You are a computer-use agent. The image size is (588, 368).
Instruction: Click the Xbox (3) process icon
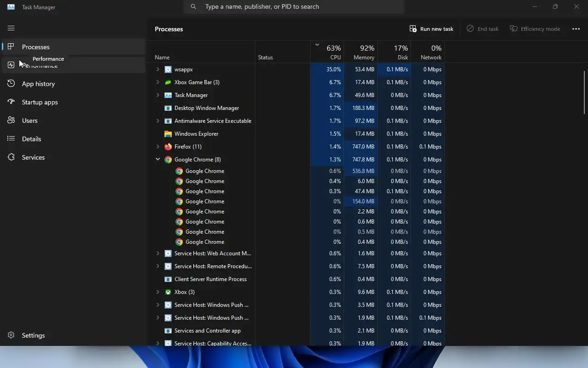coord(168,292)
